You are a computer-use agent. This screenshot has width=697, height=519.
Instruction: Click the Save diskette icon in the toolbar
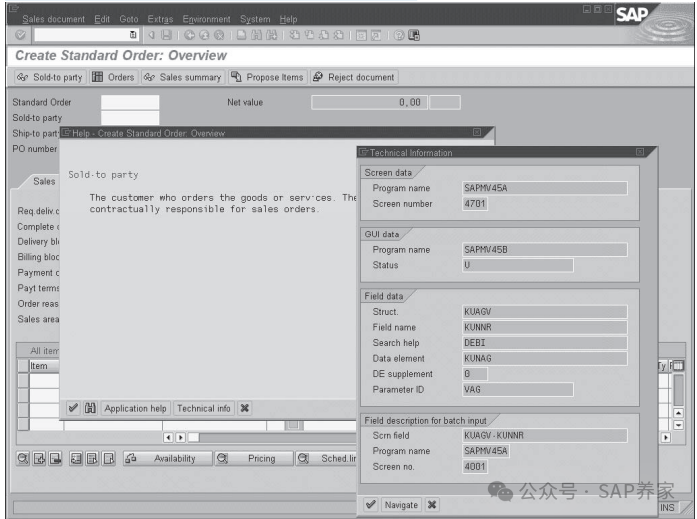(166, 35)
